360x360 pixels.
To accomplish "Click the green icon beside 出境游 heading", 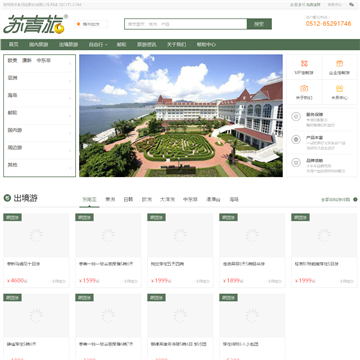I will pyautogui.click(x=7, y=198).
